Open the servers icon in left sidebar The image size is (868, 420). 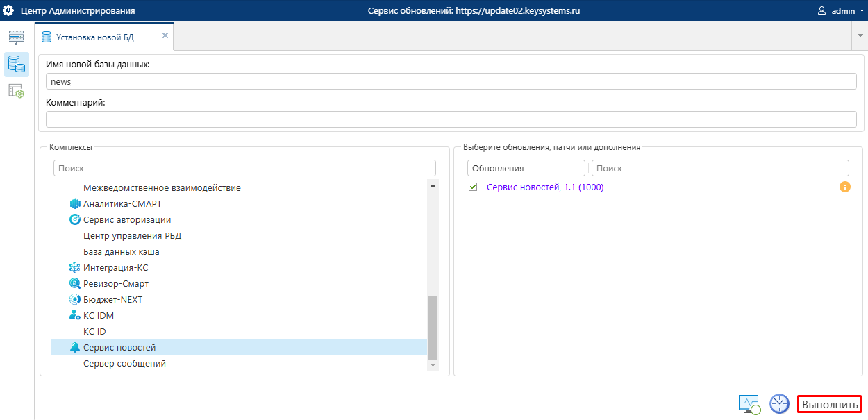[x=16, y=37]
